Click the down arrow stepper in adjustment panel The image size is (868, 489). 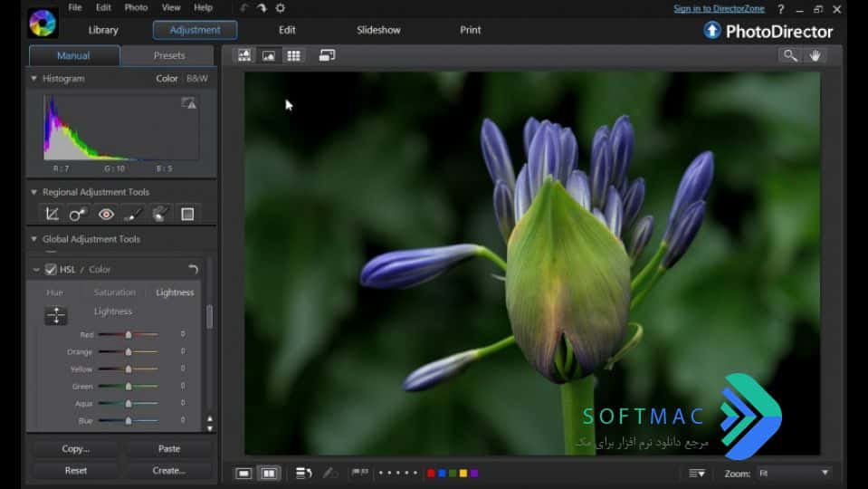click(210, 428)
